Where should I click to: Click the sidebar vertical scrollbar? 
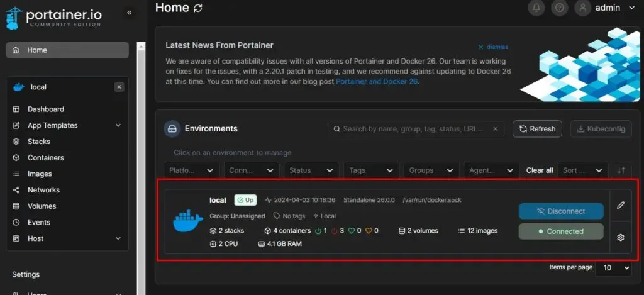point(142,169)
